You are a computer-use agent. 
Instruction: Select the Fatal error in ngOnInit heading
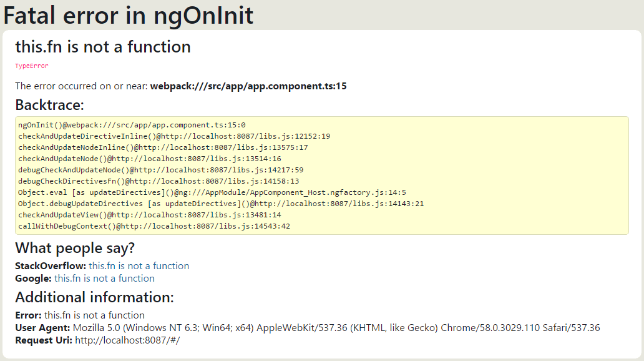point(128,16)
